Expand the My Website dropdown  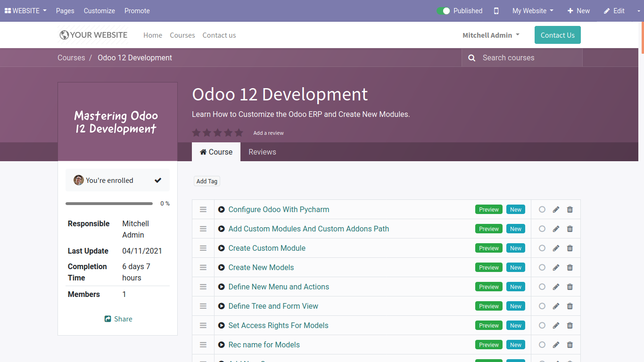tap(533, 11)
